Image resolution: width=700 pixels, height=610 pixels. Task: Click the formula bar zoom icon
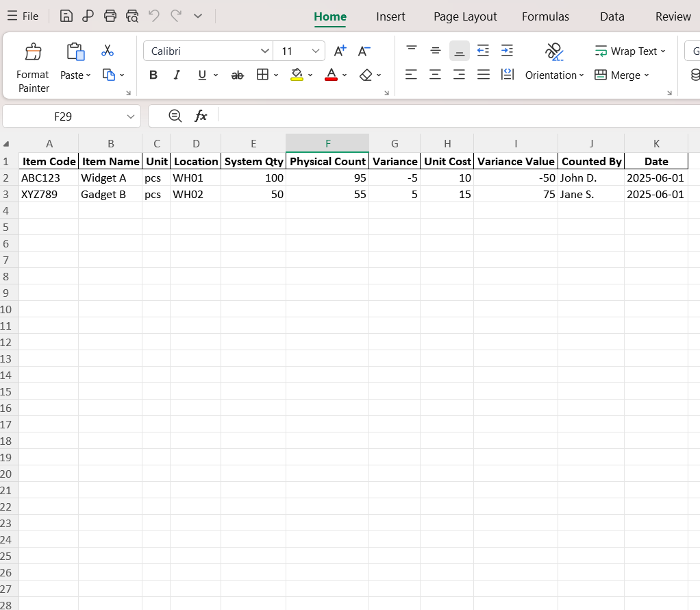click(175, 117)
